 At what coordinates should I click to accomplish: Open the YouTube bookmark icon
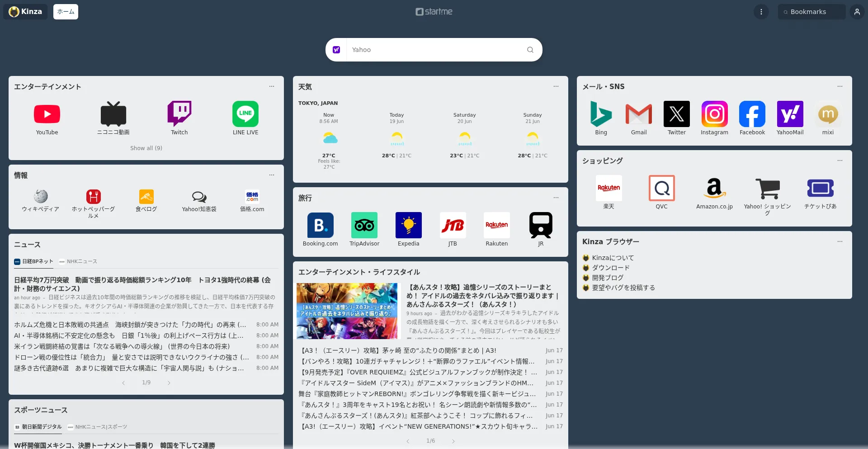pos(47,114)
